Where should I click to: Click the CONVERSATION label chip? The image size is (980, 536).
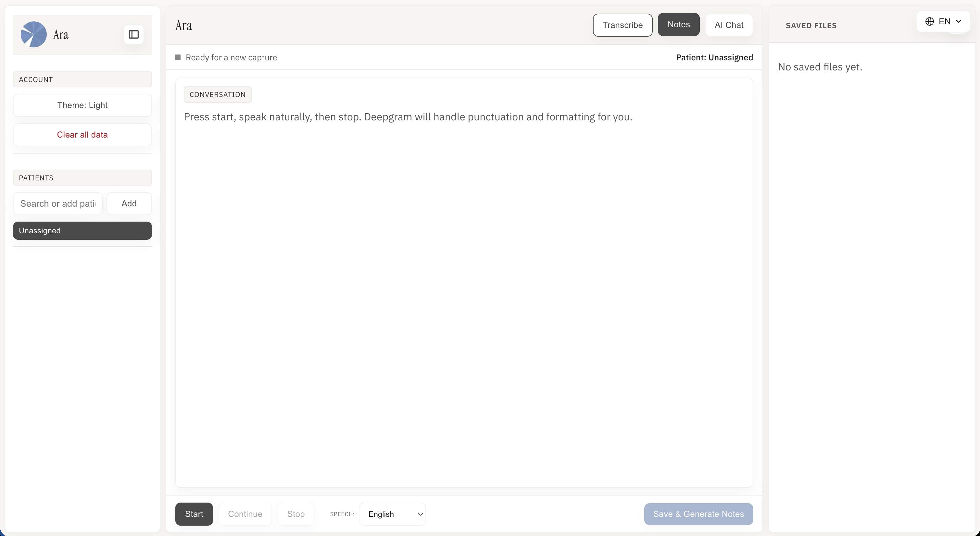click(218, 94)
